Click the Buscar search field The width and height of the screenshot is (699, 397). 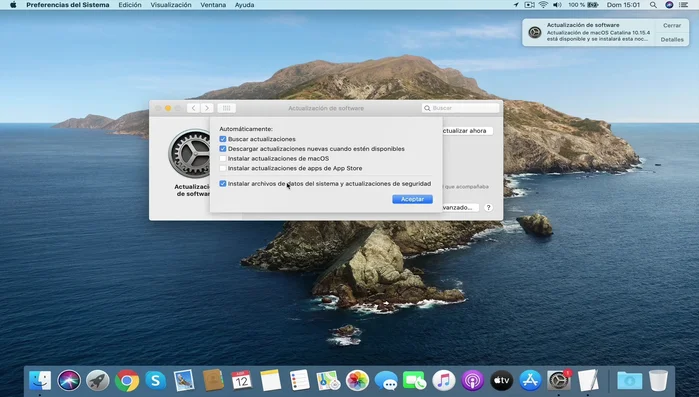coord(461,108)
